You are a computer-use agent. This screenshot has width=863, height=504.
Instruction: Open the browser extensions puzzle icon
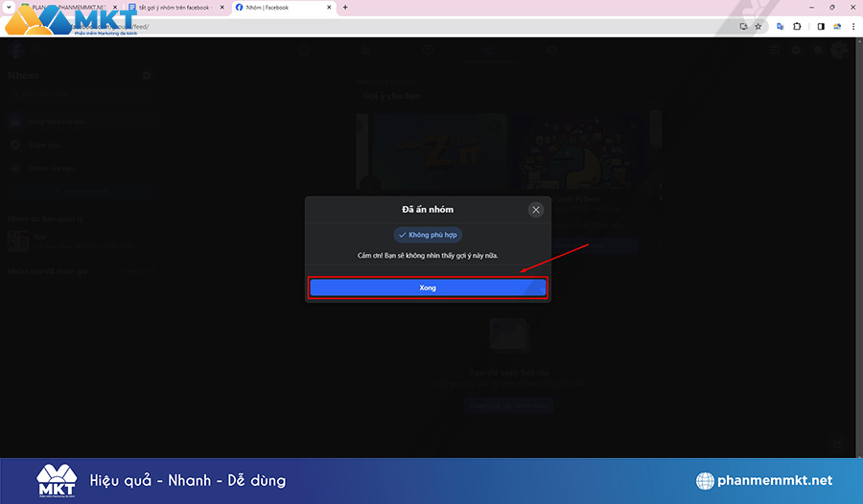tap(797, 26)
